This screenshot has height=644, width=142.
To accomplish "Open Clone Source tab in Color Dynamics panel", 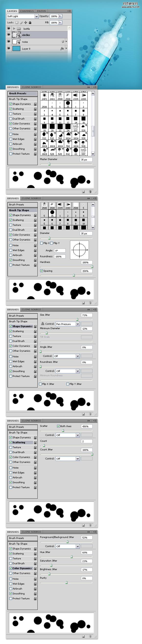I will 31,532.
